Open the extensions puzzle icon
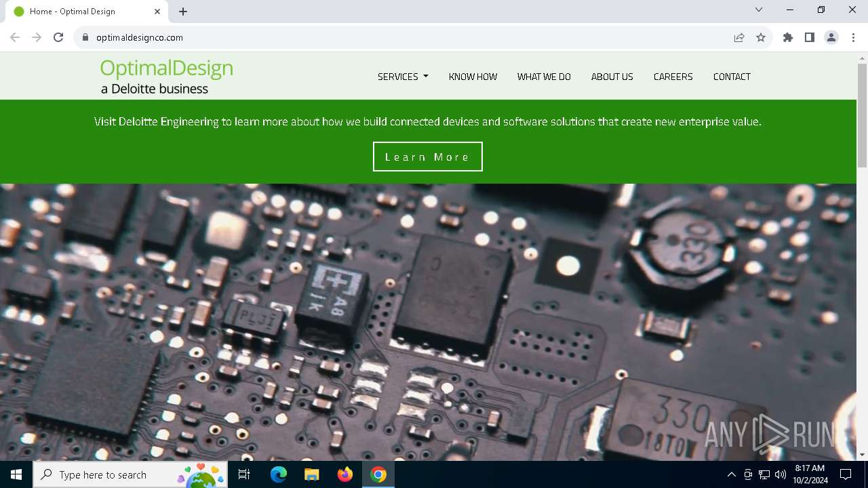868x488 pixels. (788, 37)
